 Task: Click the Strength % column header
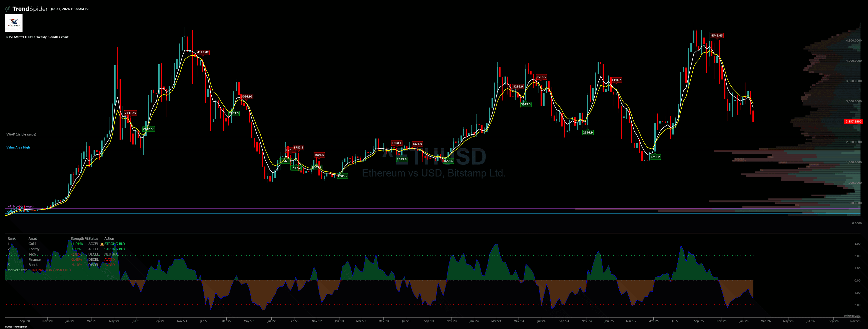[x=79, y=238]
